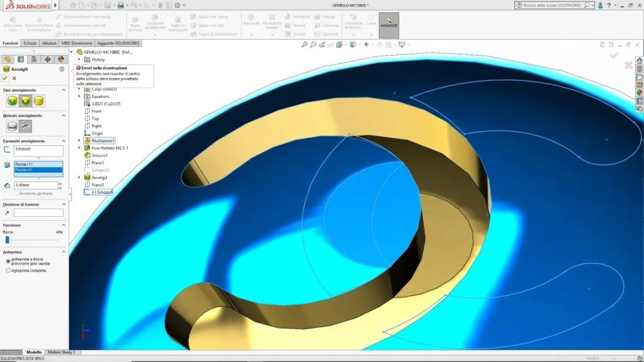Image resolution: width=644 pixels, height=362 pixels.
Task: Select Anteprima a bassa precisione radio button
Action: (x=8, y=261)
